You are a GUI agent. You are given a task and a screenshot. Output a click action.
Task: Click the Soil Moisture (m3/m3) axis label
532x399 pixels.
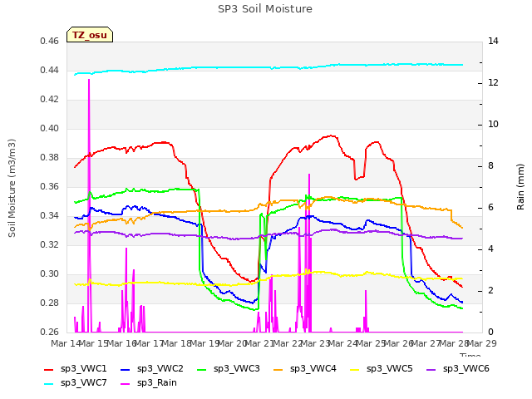click(12, 188)
